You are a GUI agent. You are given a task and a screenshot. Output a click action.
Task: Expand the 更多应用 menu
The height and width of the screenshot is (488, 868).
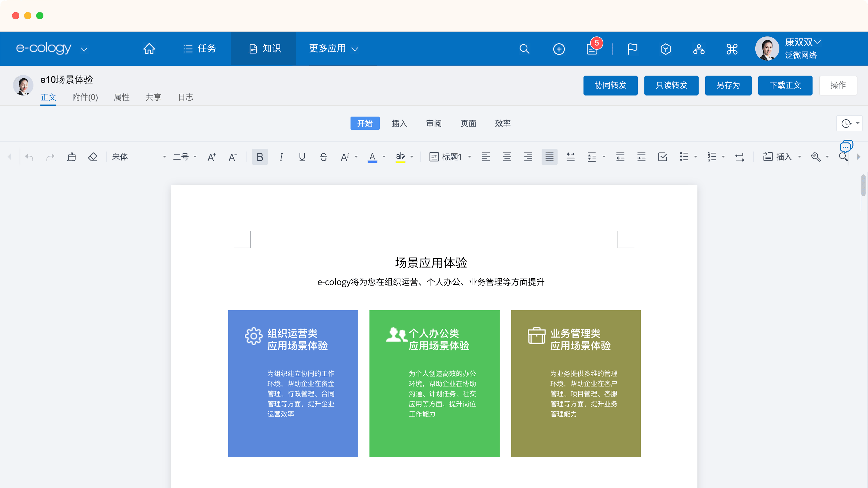(x=334, y=49)
